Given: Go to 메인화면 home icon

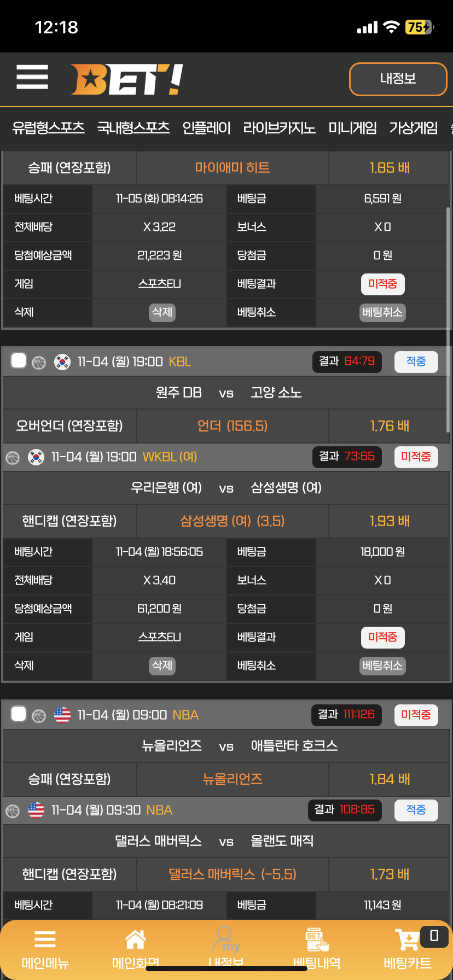Looking at the screenshot, I should (136, 948).
